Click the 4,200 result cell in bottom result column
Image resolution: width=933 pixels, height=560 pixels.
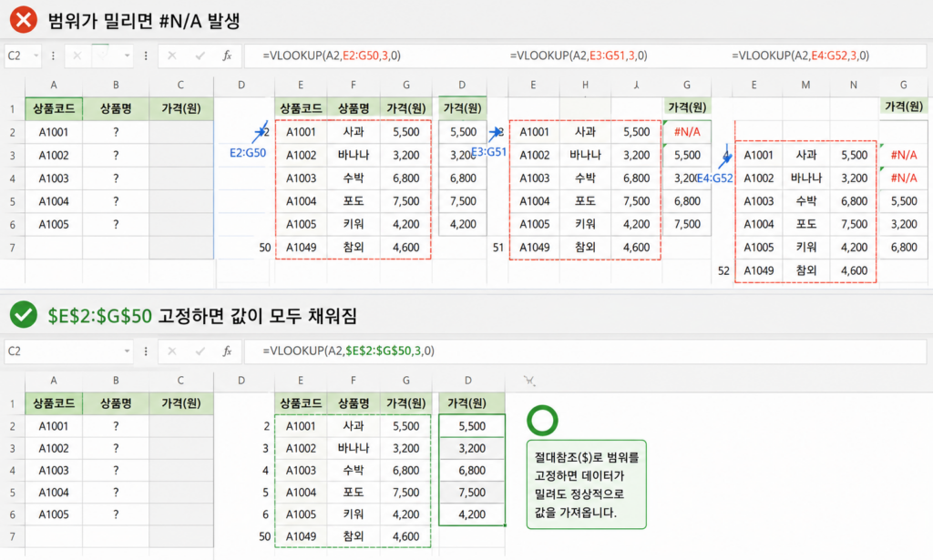[x=472, y=514]
